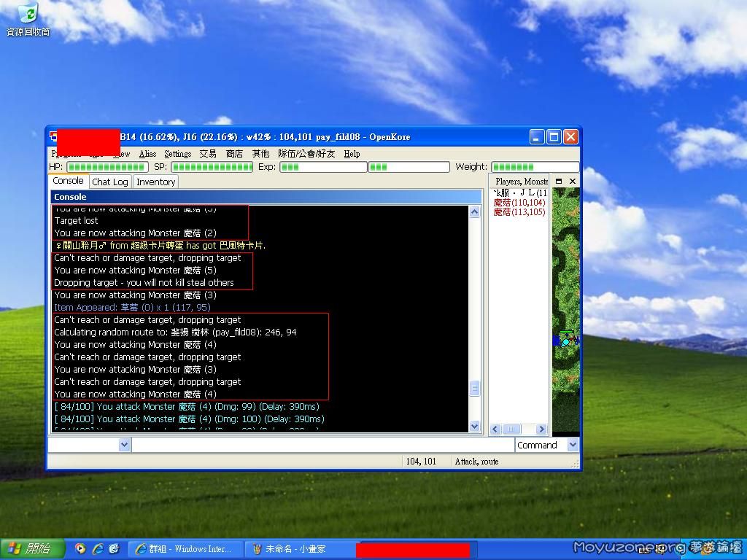
Task: Open the Settings menu
Action: [177, 154]
